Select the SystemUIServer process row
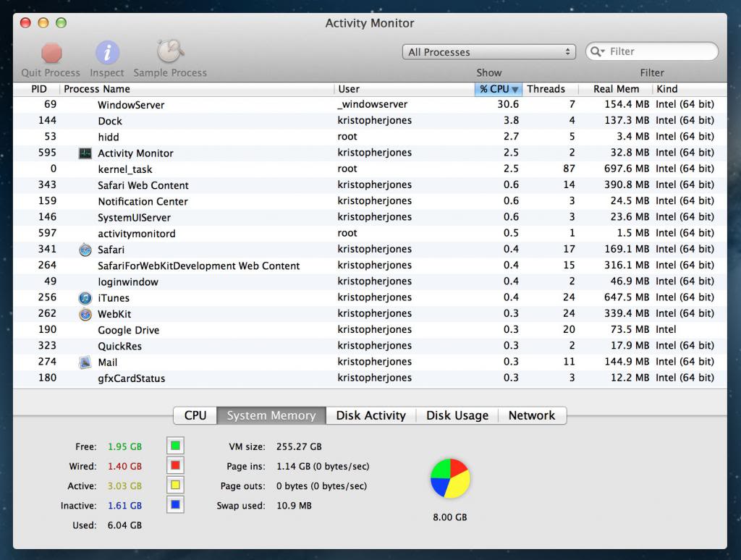The width and height of the screenshot is (741, 560). (370, 217)
